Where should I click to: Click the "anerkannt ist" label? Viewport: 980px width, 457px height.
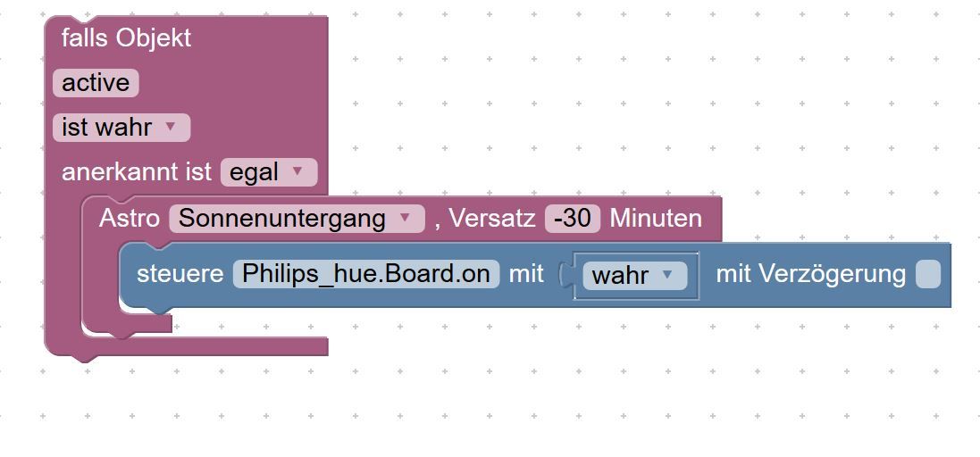(x=136, y=172)
